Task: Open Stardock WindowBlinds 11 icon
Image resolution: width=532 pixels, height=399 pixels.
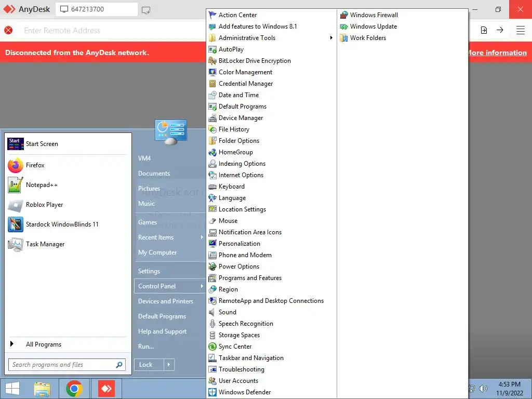Action: pos(16,224)
